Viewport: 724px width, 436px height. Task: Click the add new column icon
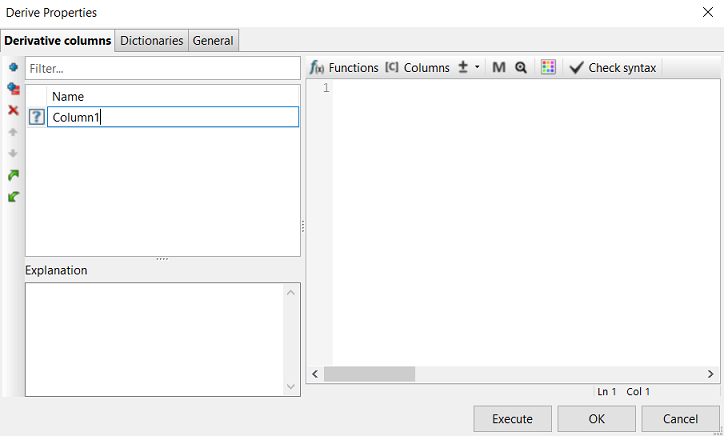point(13,67)
